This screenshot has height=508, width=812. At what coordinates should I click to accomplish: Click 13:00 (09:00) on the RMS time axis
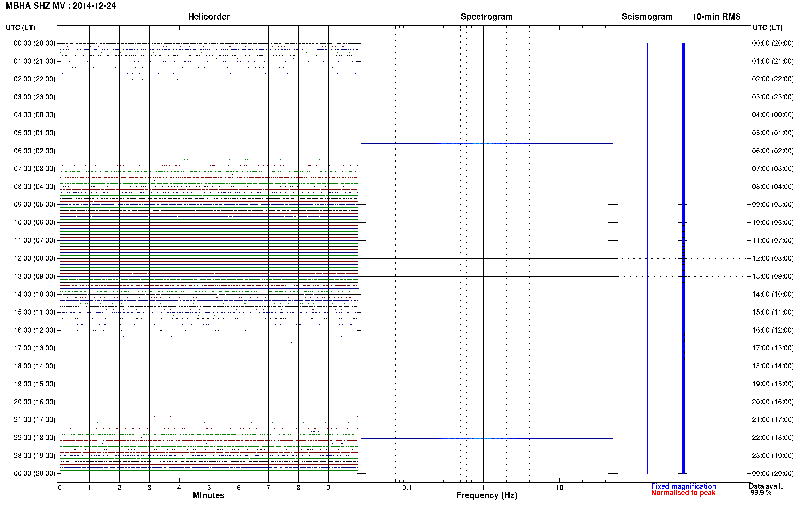coord(773,276)
